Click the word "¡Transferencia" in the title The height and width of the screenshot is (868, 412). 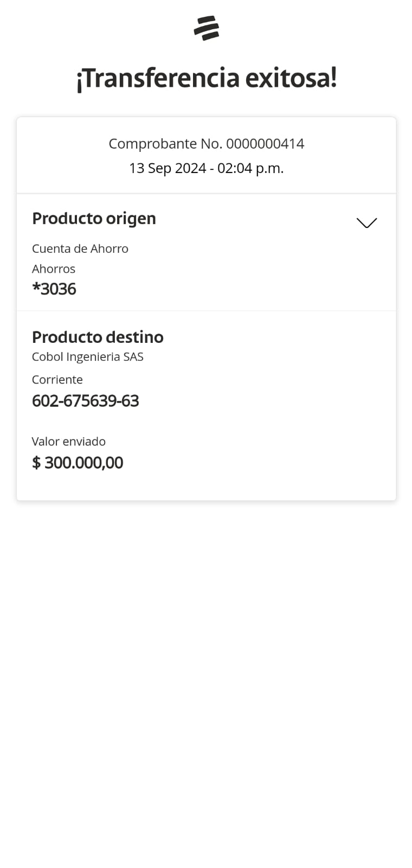click(x=158, y=78)
